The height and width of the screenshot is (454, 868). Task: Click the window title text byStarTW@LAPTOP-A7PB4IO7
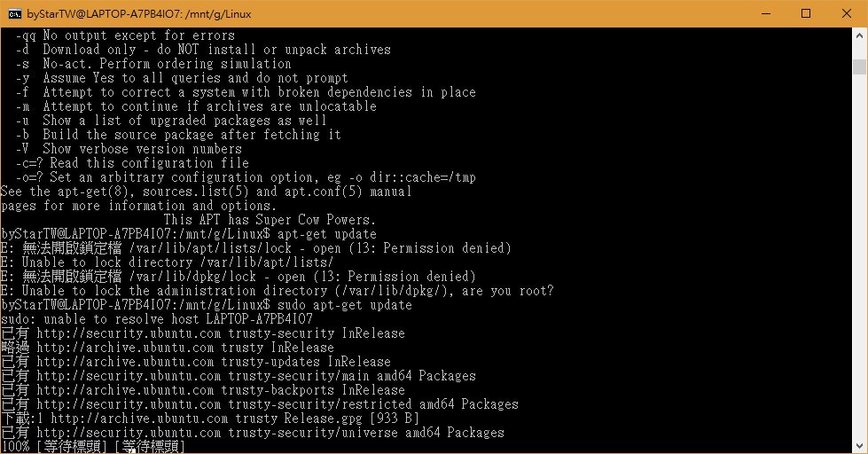139,14
